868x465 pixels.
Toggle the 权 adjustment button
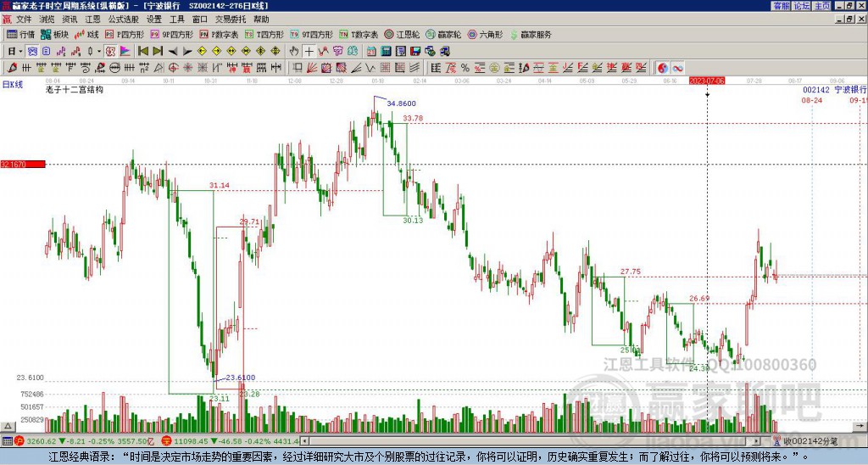coord(110,51)
